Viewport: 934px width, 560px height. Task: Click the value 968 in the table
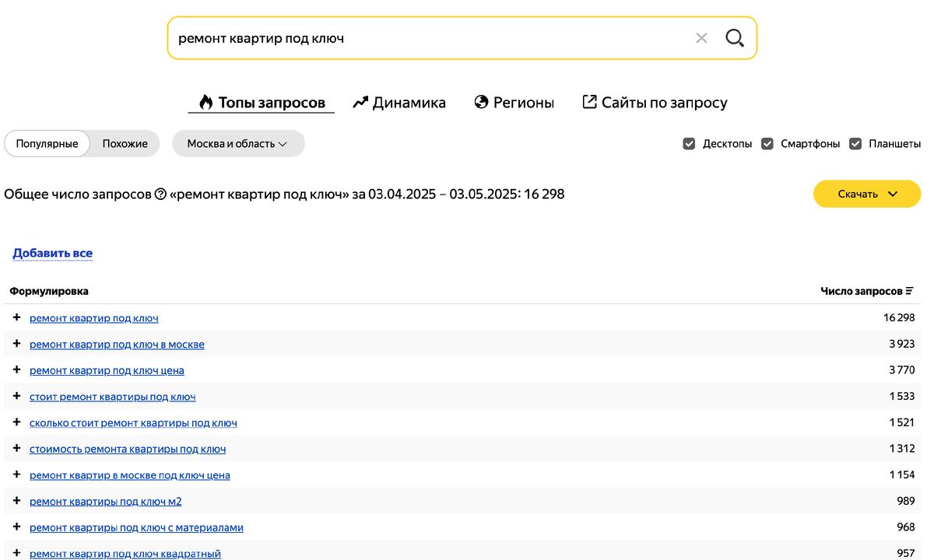pos(906,527)
